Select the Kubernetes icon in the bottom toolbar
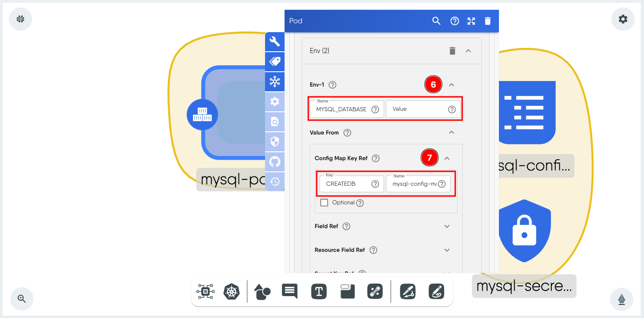 tap(232, 291)
